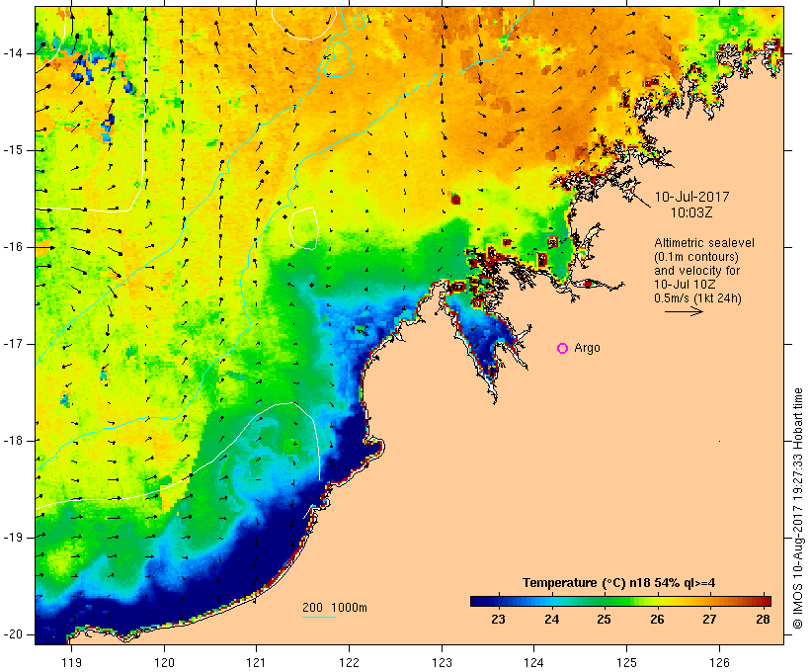
Task: Click the longitude axis label '119'
Action: (x=71, y=662)
